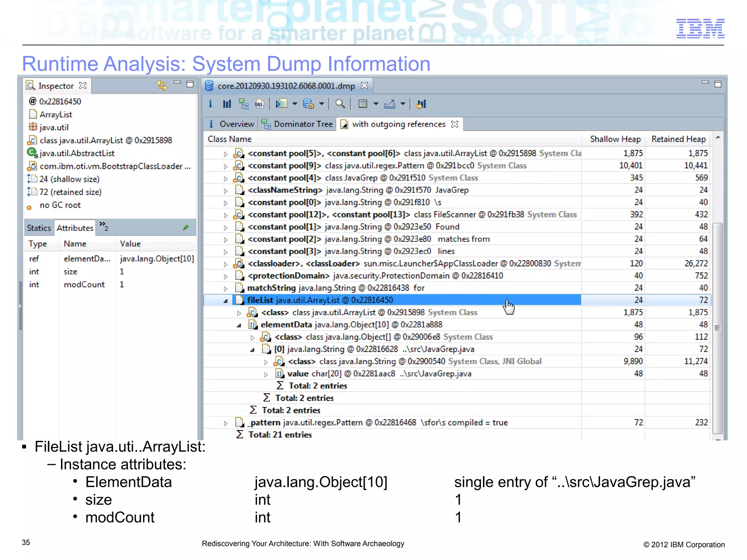The height and width of the screenshot is (560, 747).
Task: Select the size attribute row
Action: tap(111, 272)
